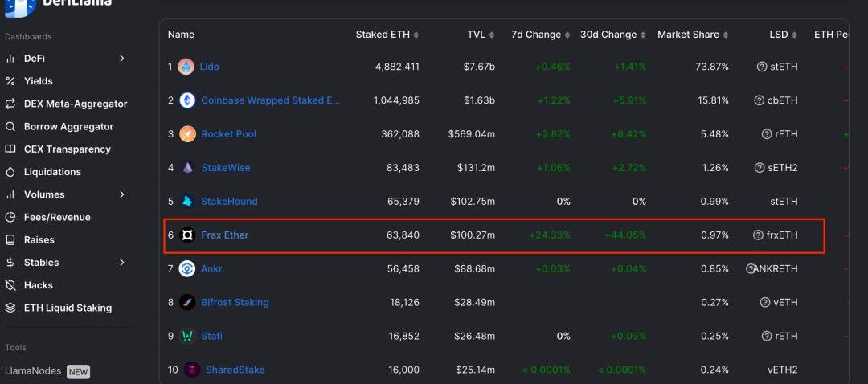868x384 pixels.
Task: Click the DEX Meta-Aggregator swap icon
Action: pyautogui.click(x=10, y=104)
